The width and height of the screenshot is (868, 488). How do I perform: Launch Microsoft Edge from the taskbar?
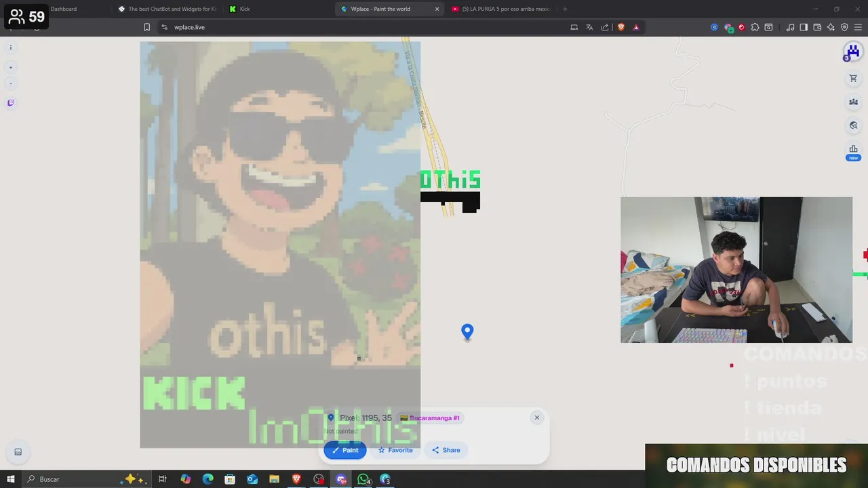(208, 479)
